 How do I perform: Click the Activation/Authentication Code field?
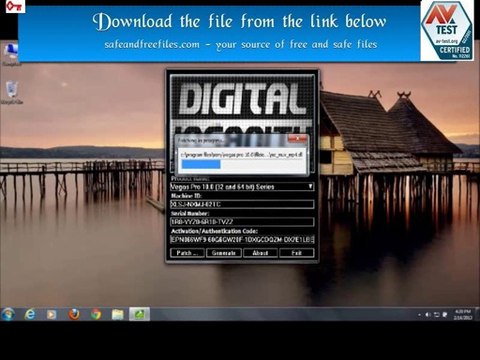pyautogui.click(x=242, y=239)
